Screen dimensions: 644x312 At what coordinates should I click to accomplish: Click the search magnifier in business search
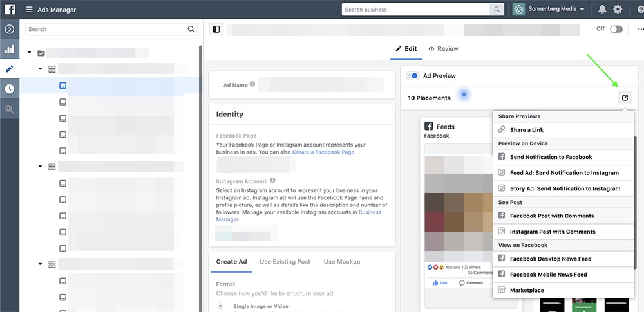[497, 10]
